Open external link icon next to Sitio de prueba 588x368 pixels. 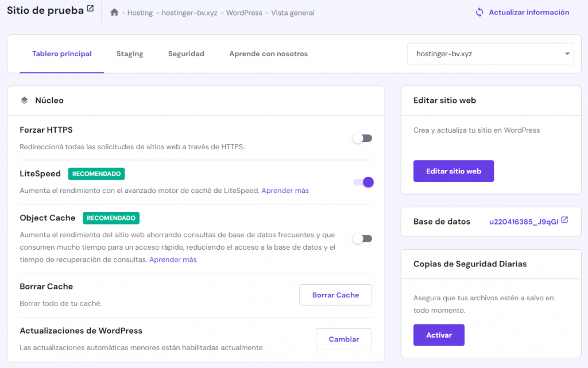(90, 8)
